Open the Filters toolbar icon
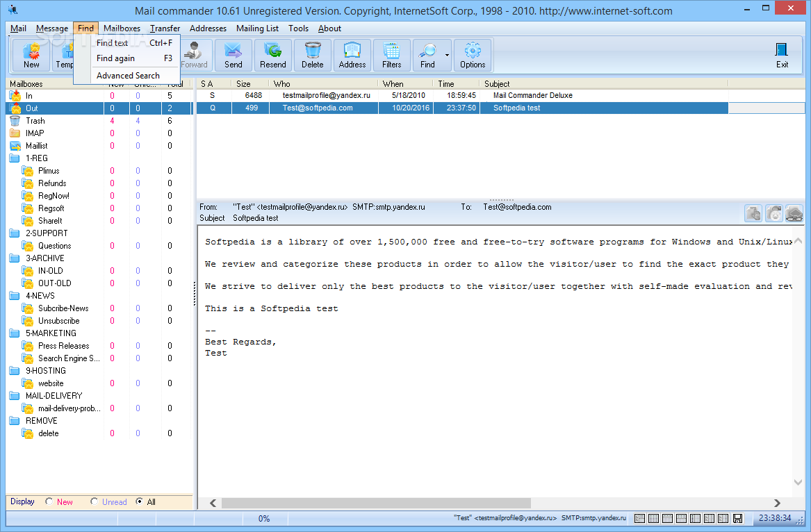This screenshot has width=811, height=532. [x=391, y=56]
